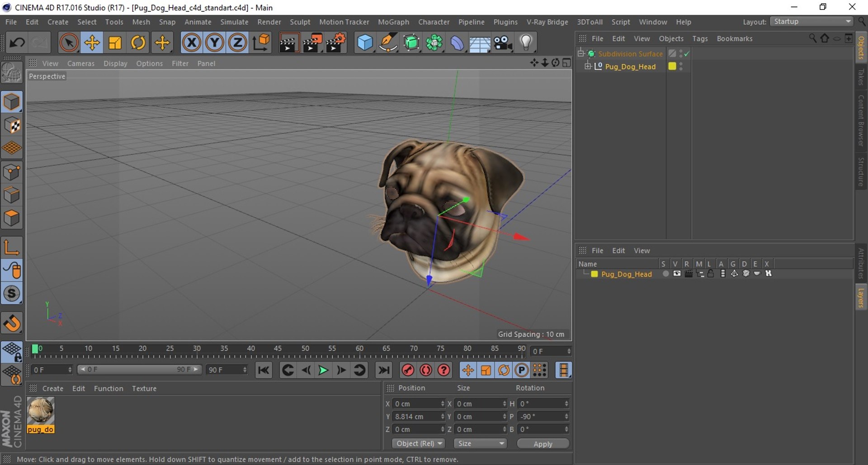Expand the Pug_Dog_Head object

coord(588,66)
